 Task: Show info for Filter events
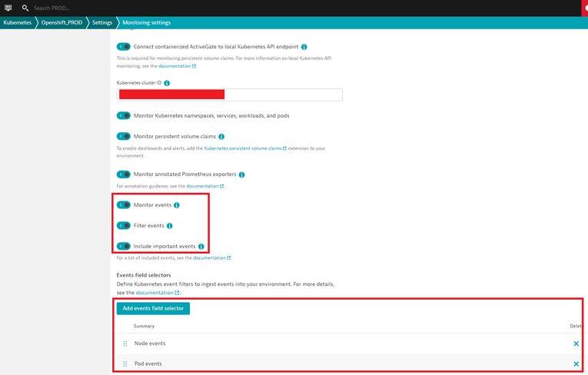(170, 226)
